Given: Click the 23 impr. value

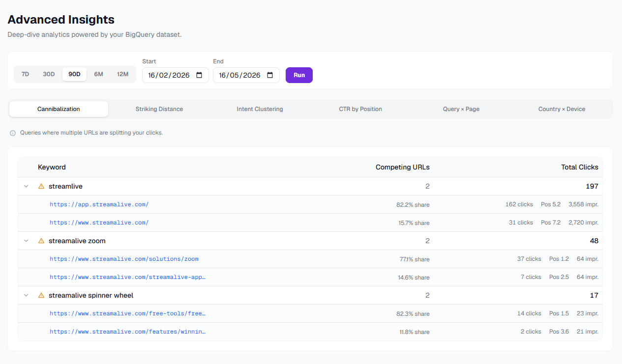Looking at the screenshot, I should 588,313.
